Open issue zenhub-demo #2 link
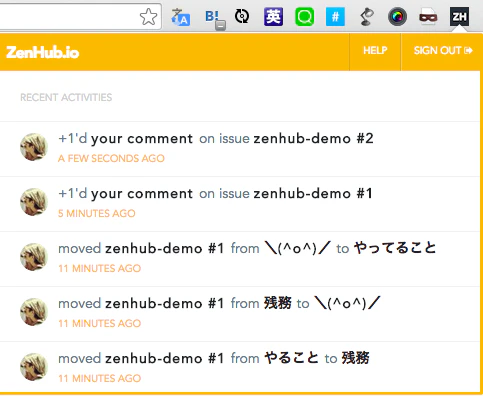 pos(313,138)
